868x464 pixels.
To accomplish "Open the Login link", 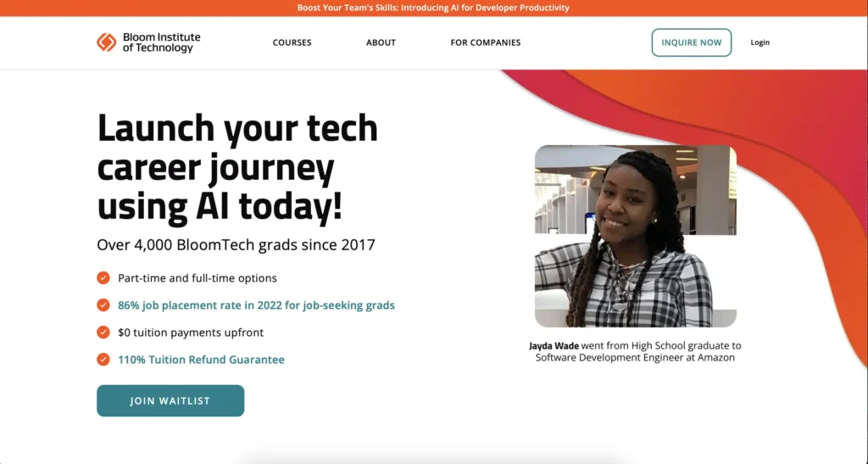I will pyautogui.click(x=760, y=42).
